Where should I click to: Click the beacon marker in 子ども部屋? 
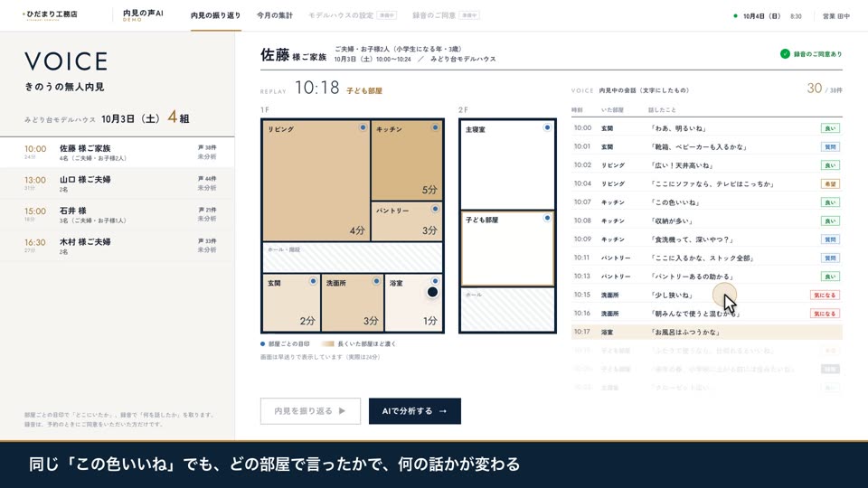coord(547,218)
